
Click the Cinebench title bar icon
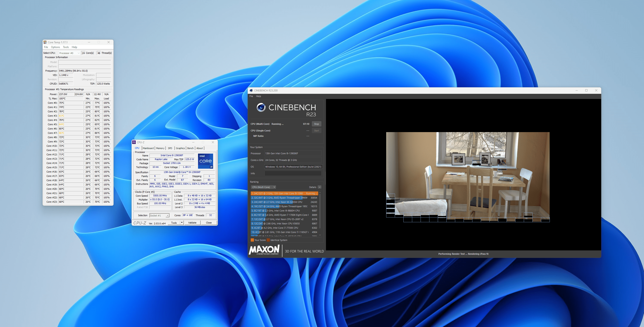point(251,90)
